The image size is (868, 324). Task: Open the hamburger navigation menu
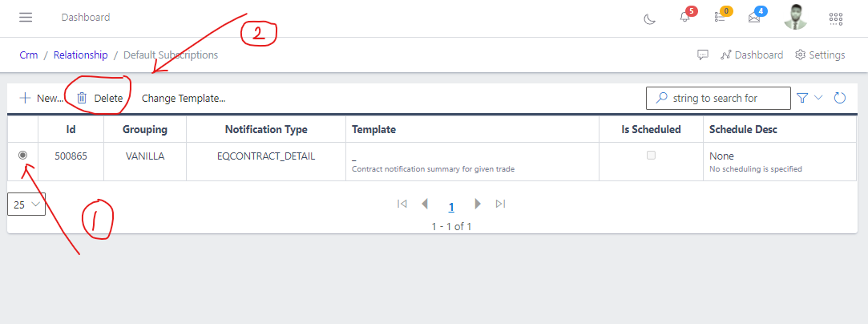coord(26,17)
